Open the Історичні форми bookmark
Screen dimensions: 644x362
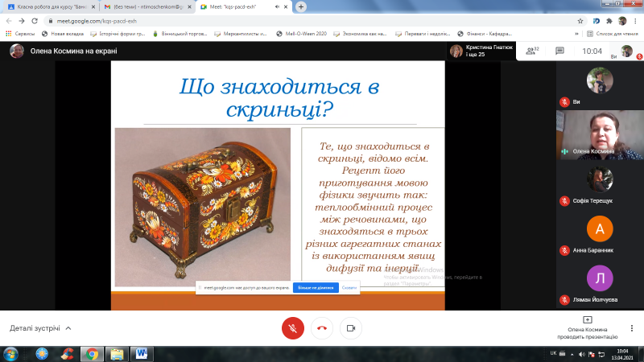click(x=118, y=34)
